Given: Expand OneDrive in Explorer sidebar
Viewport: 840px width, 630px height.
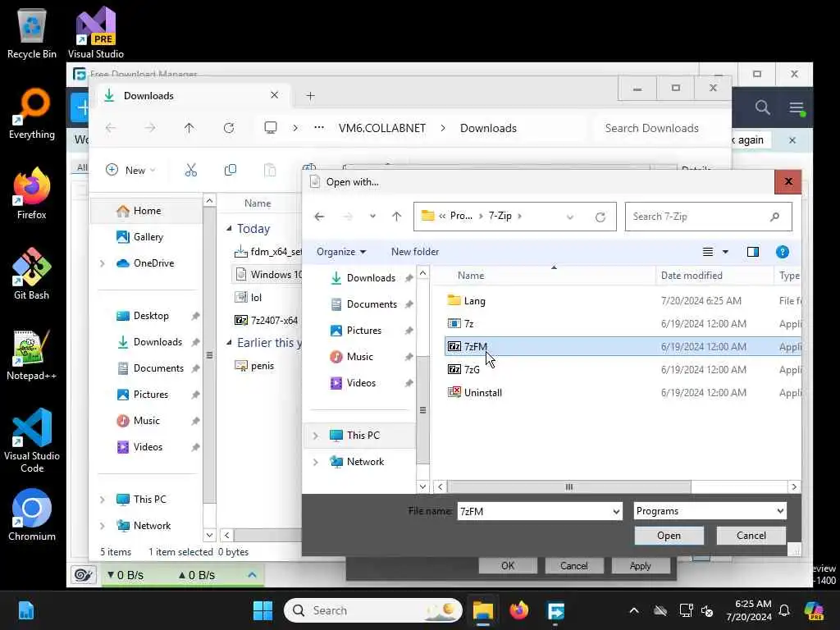Looking at the screenshot, I should 103,263.
